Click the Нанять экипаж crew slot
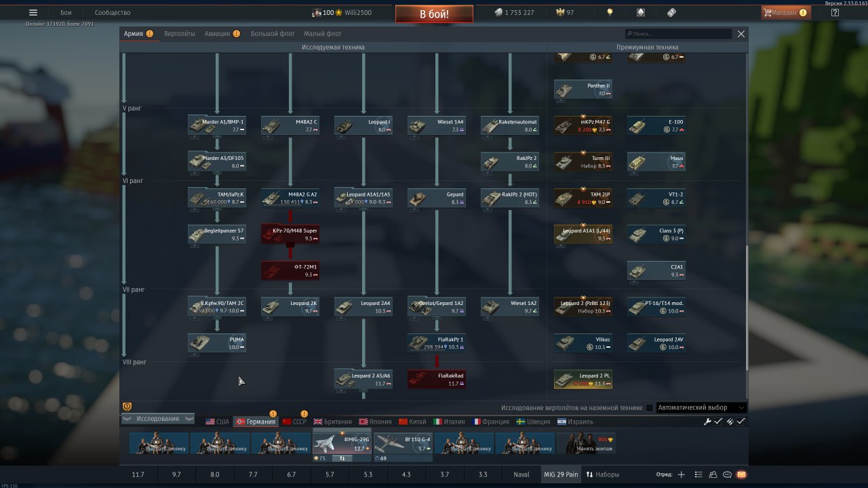The width and height of the screenshot is (868, 488). [x=586, y=443]
